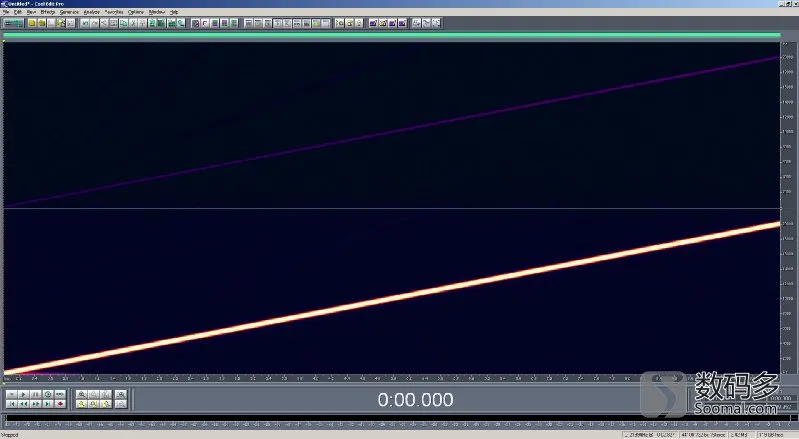Click the Go to Beginning transport button

pyautogui.click(x=12, y=404)
